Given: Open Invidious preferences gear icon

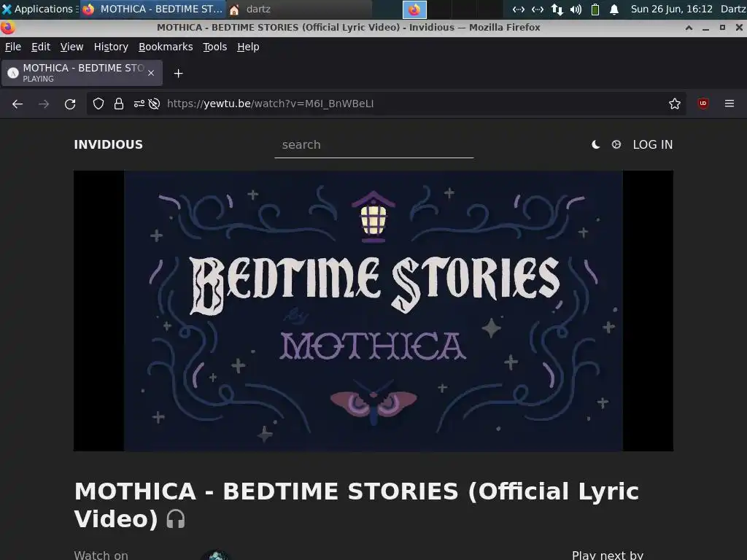Looking at the screenshot, I should coord(616,144).
